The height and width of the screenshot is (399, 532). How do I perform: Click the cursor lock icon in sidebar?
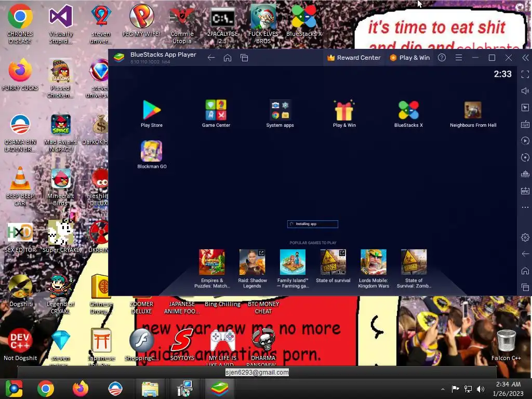[x=525, y=108]
